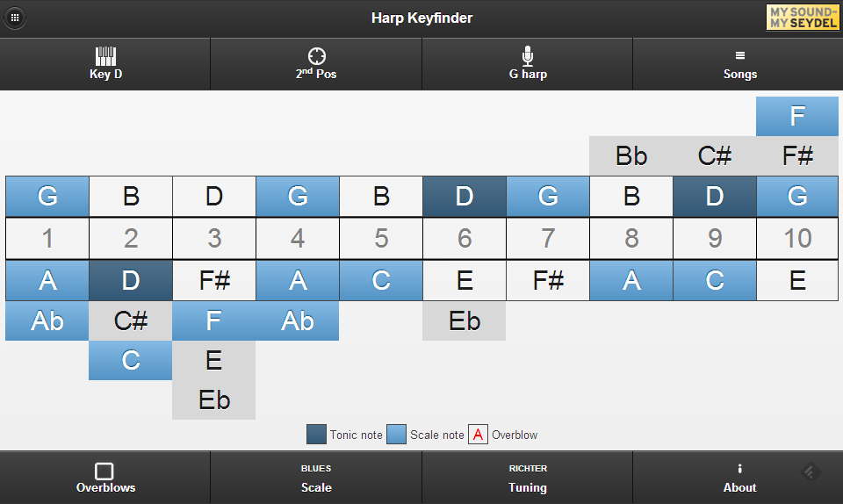Click the tonic D draw note on hole 2
Screen dimensions: 843x504
[x=131, y=280]
